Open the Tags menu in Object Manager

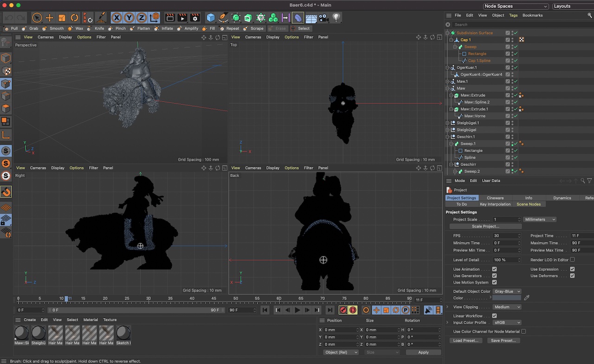coord(513,15)
